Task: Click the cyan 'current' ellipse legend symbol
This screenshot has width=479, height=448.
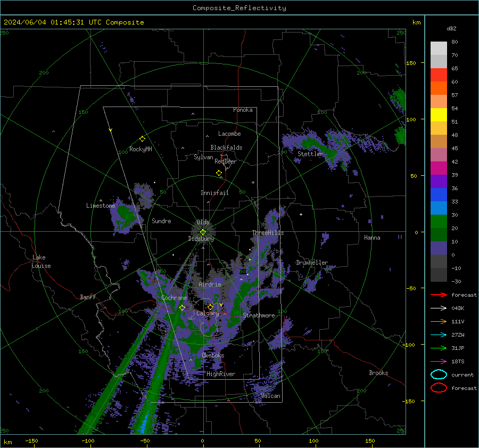Action: pos(439,374)
